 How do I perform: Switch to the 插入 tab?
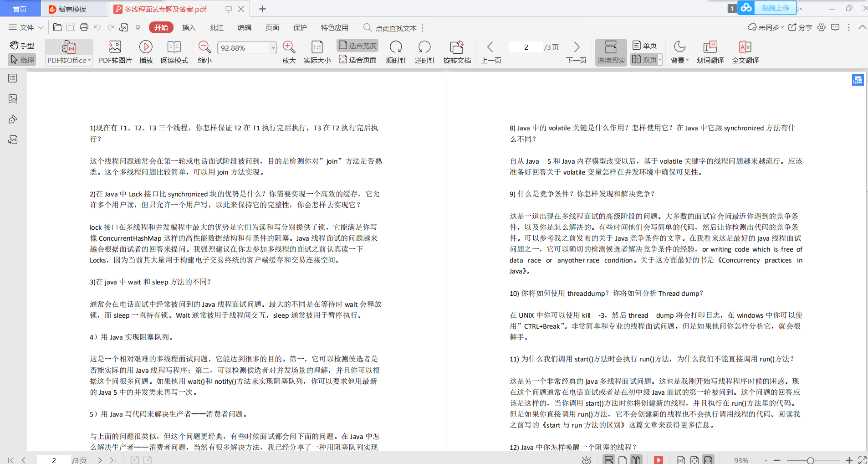point(189,27)
